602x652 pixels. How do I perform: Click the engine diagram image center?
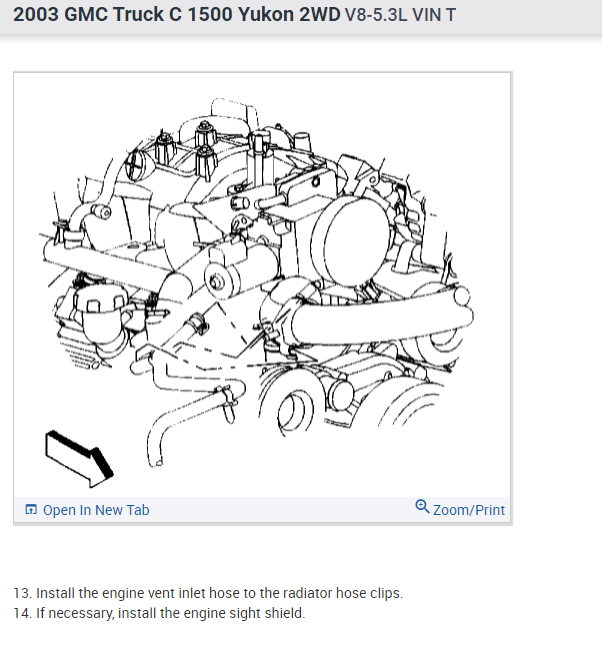click(x=262, y=285)
